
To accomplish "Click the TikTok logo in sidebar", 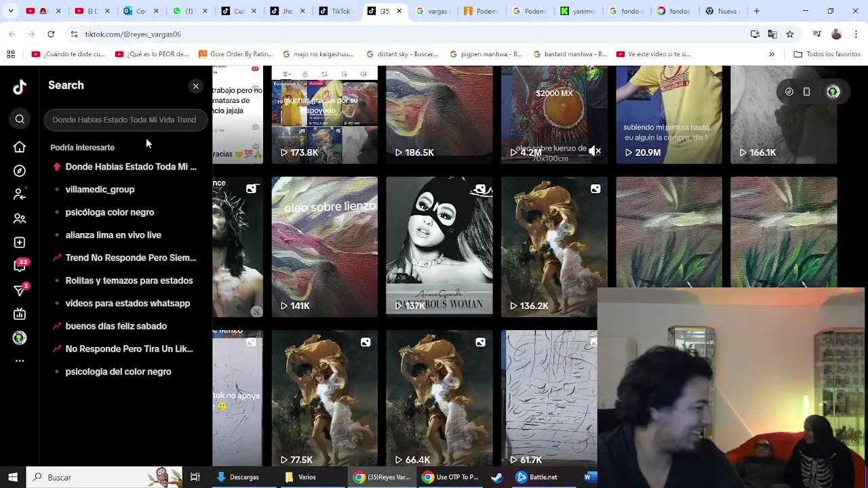I will pyautogui.click(x=20, y=86).
